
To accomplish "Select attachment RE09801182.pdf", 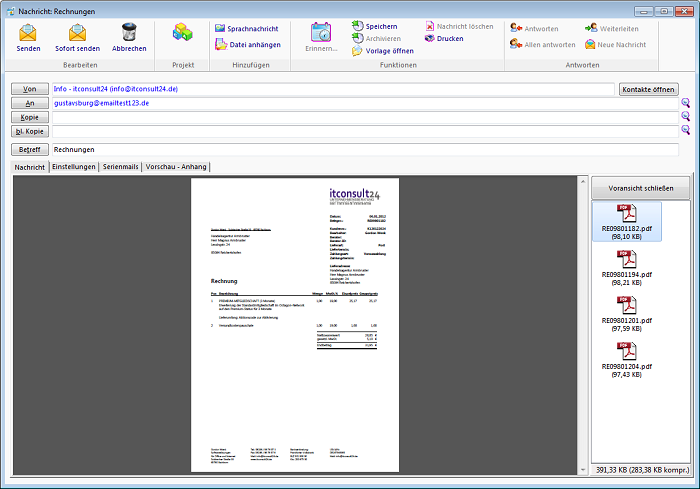I will (627, 222).
